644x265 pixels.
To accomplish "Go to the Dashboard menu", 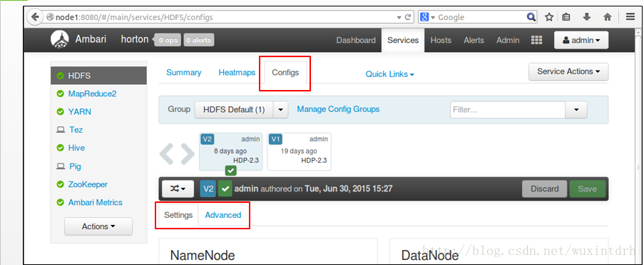I will pyautogui.click(x=356, y=40).
